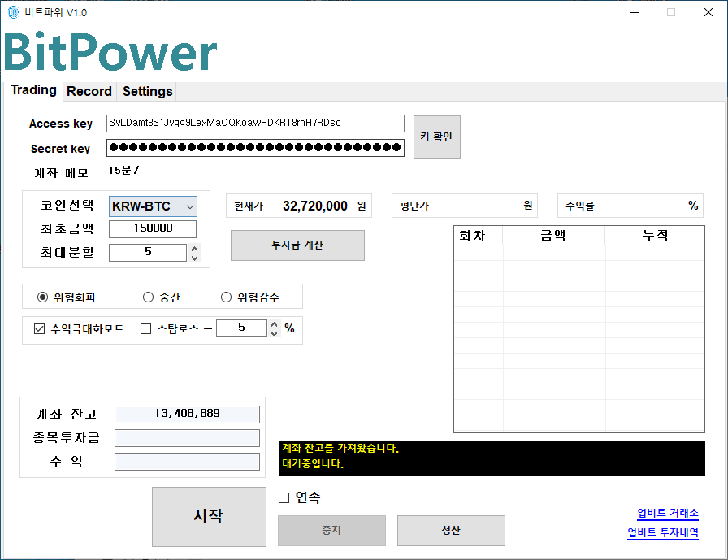
Task: Enable the 스탑로스 checkbox
Action: pos(145,328)
